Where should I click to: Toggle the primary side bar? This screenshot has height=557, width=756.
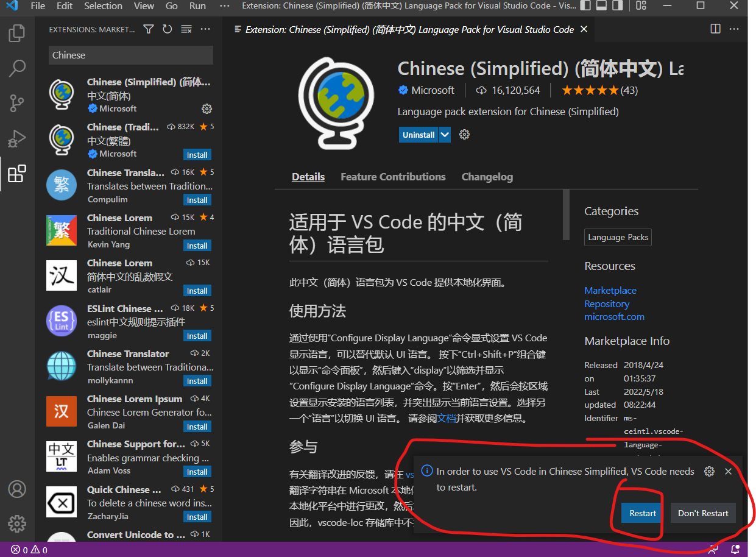coord(586,5)
